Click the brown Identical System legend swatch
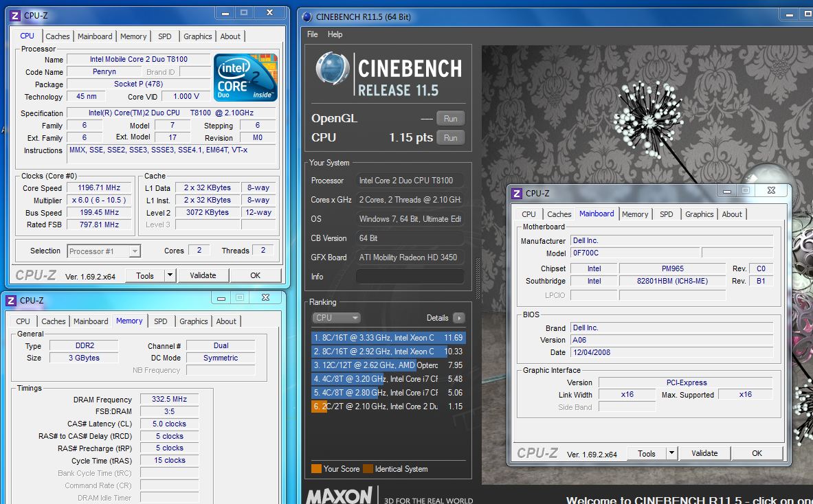Image resolution: width=813 pixels, height=504 pixels. click(368, 469)
